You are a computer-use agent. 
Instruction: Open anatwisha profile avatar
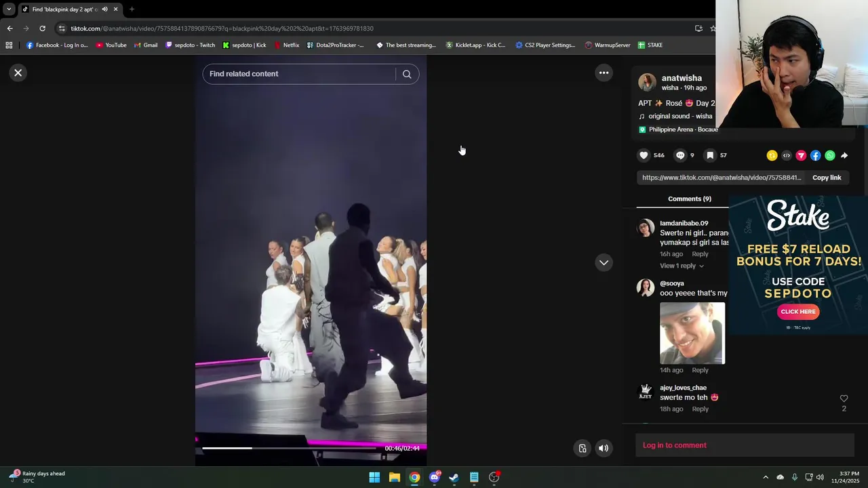click(x=647, y=82)
